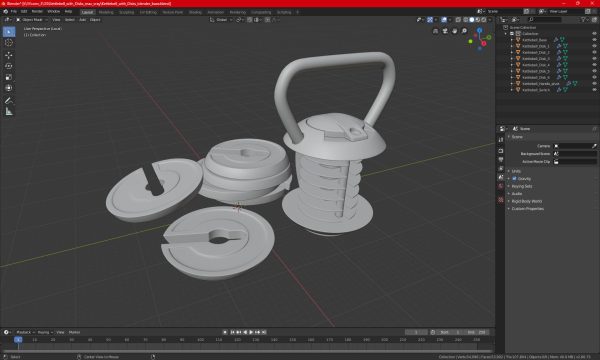This screenshot has height=360, width=600.
Task: Play the animation forward
Action: (x=251, y=332)
